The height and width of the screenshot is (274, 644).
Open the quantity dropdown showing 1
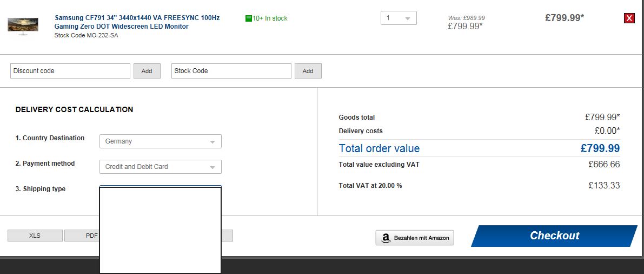pyautogui.click(x=399, y=18)
